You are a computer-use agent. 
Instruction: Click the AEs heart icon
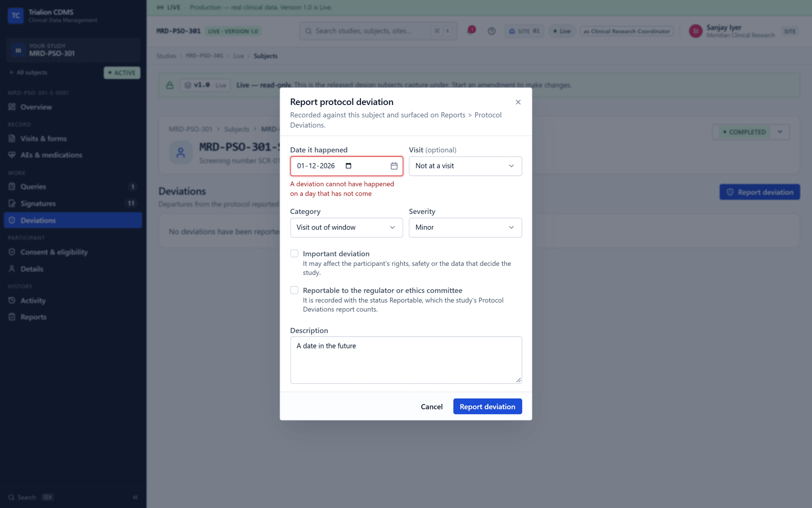[x=12, y=155]
